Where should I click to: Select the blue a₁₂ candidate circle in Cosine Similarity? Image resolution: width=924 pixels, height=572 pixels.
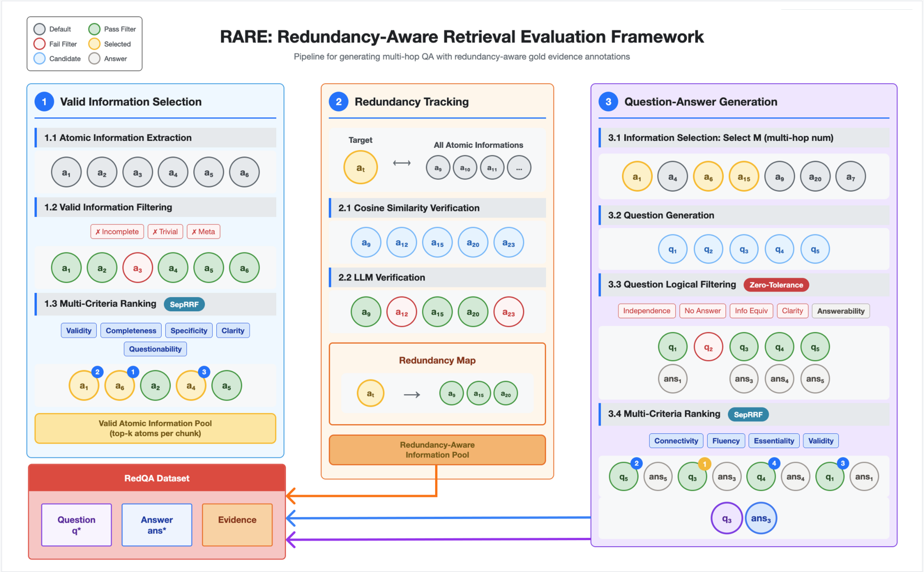(401, 242)
